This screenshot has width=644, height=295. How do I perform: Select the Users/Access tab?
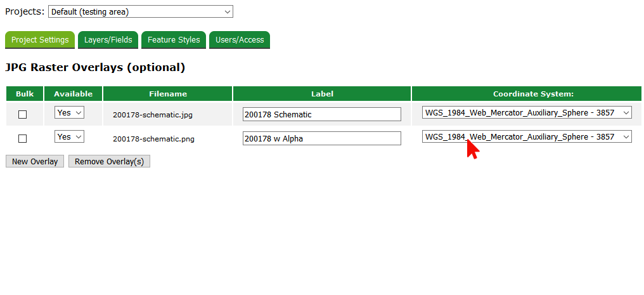240,39
